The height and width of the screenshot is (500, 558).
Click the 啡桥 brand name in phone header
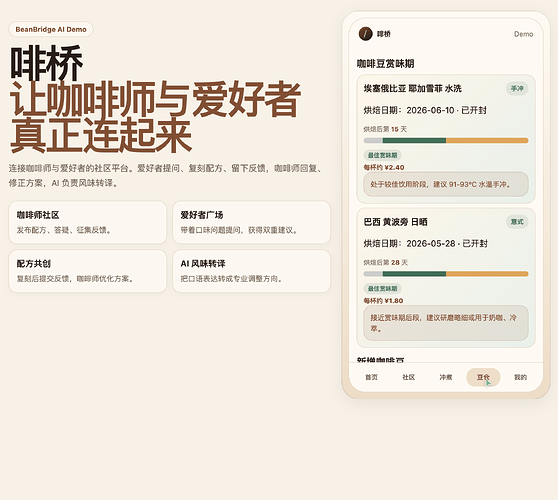(x=384, y=34)
